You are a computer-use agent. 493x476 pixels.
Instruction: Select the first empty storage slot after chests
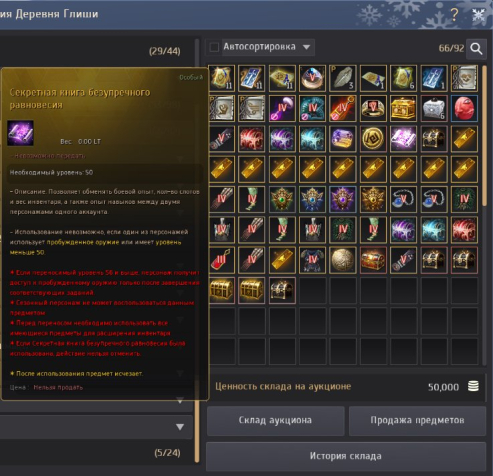coord(312,290)
